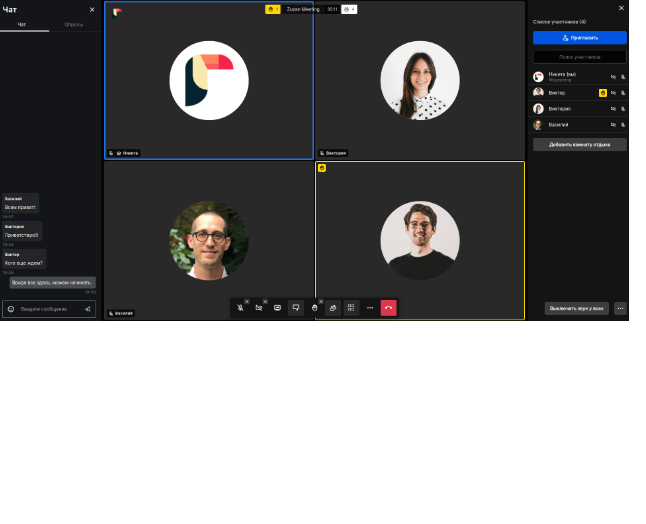Toggle the camera icon in Никита's participant row

point(613,77)
